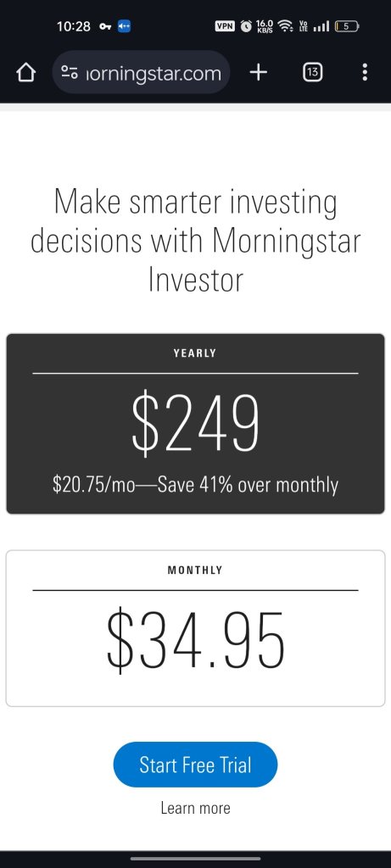This screenshot has height=868, width=391.
Task: Open the three-dot browser menu
Action: [365, 72]
